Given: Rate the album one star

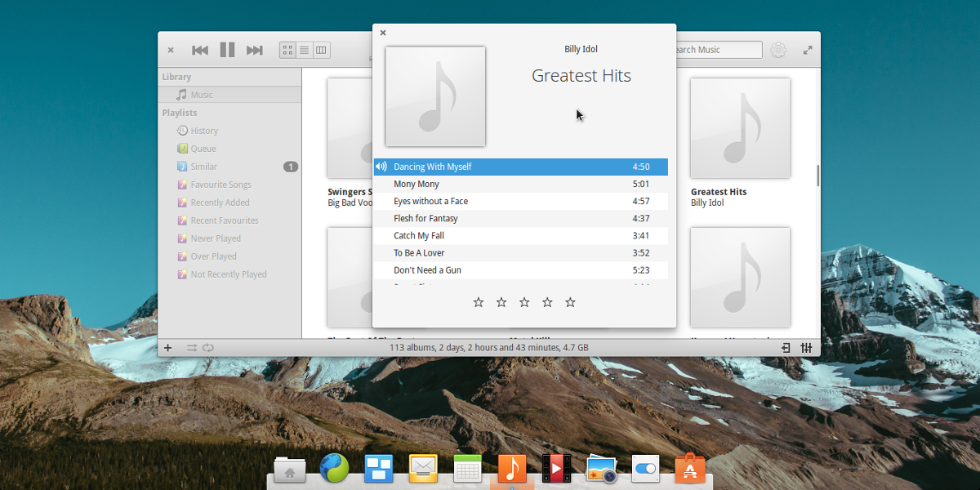Looking at the screenshot, I should (479, 302).
